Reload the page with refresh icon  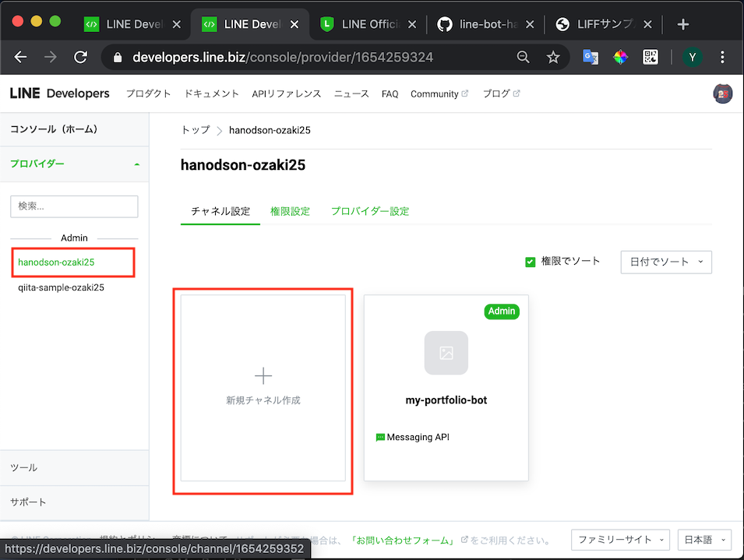pyautogui.click(x=81, y=58)
